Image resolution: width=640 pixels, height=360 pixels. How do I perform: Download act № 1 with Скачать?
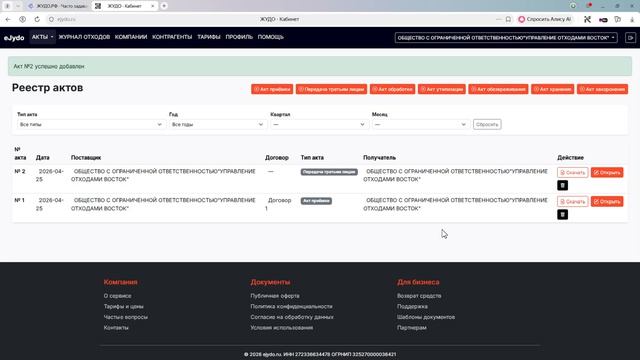(573, 202)
